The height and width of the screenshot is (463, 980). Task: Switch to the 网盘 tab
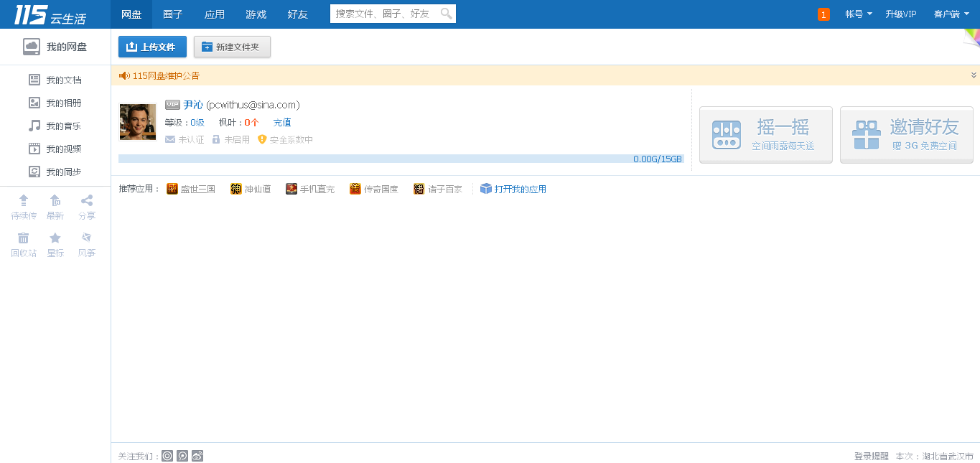tap(131, 14)
